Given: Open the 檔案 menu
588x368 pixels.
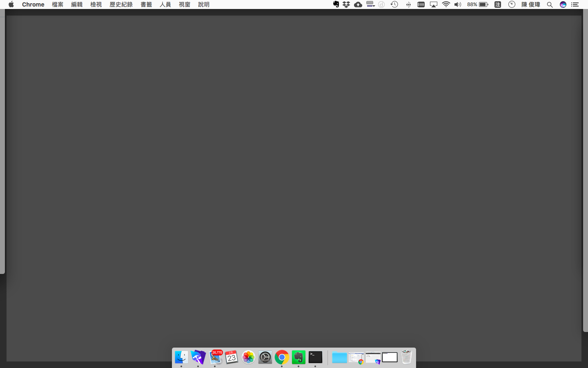Looking at the screenshot, I should [58, 4].
